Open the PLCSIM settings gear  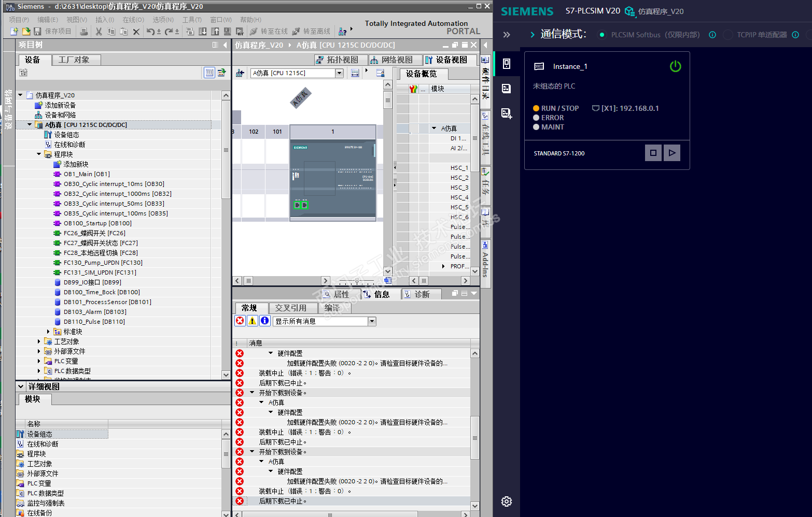point(507,501)
